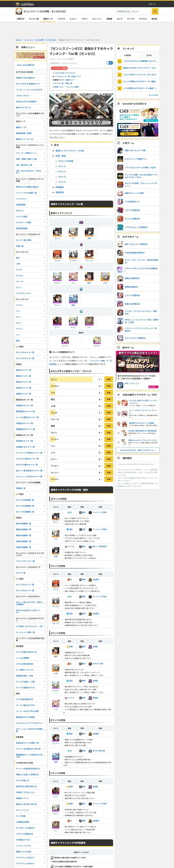Open G8 Jobs スキルや経験 banner
This screenshot has height=868, width=174.
[x=138, y=115]
